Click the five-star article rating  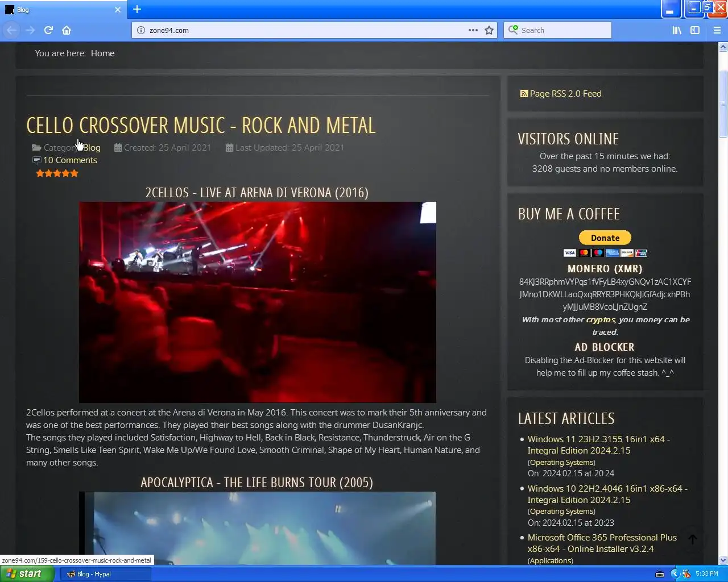tap(57, 173)
